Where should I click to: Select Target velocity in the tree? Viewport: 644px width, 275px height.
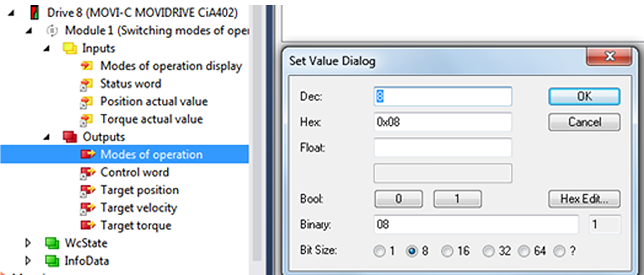pos(139,208)
